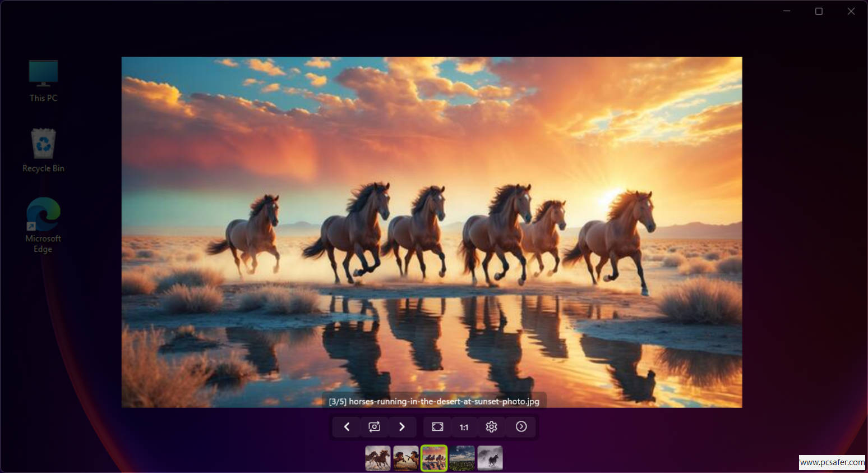This screenshot has width=868, height=473.
Task: Set zoom to 1:1 actual size
Action: click(x=464, y=427)
